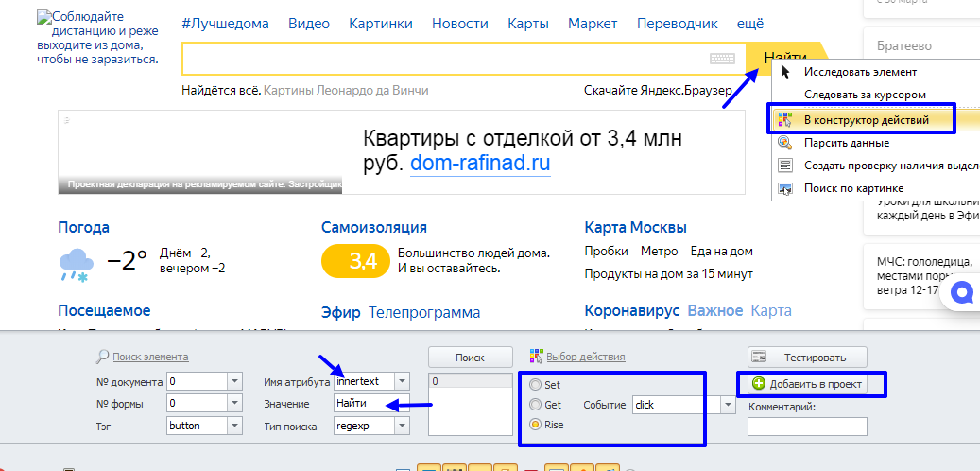
Task: Click inside the Значение field containing Найти
Action: point(372,404)
